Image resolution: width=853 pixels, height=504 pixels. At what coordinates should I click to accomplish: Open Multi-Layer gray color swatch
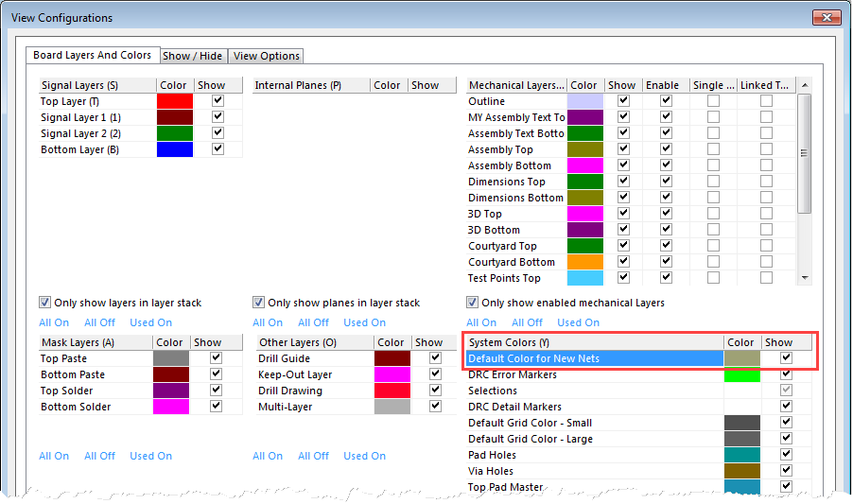[x=392, y=407]
